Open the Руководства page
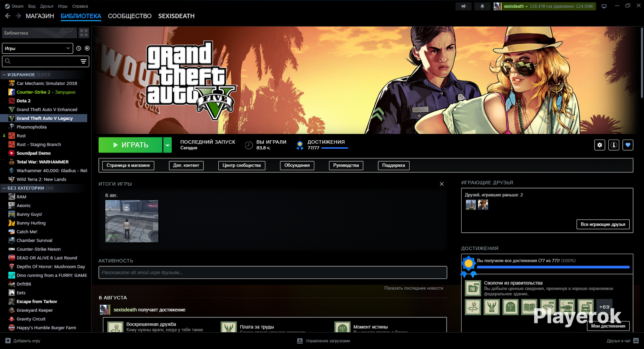Image resolution: width=644 pixels, height=349 pixels. [346, 165]
